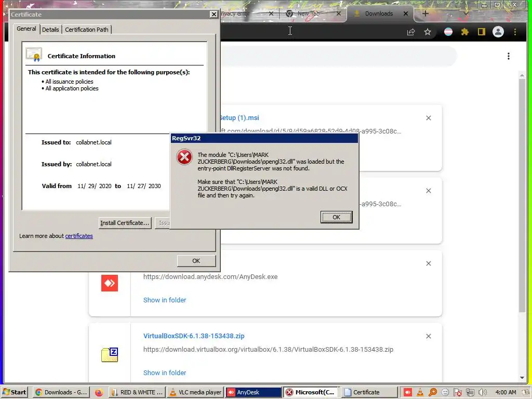Click the striped flag extension icon
This screenshot has width=532, height=399.
click(x=448, y=32)
